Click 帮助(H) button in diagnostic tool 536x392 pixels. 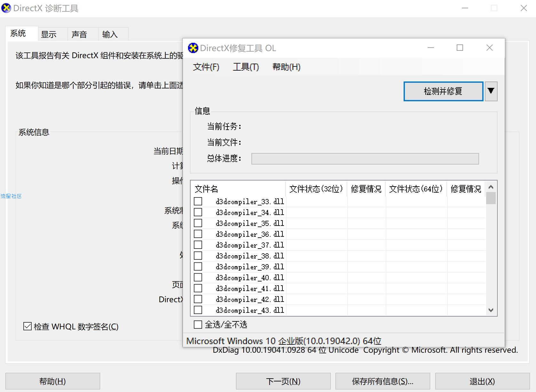tap(53, 381)
